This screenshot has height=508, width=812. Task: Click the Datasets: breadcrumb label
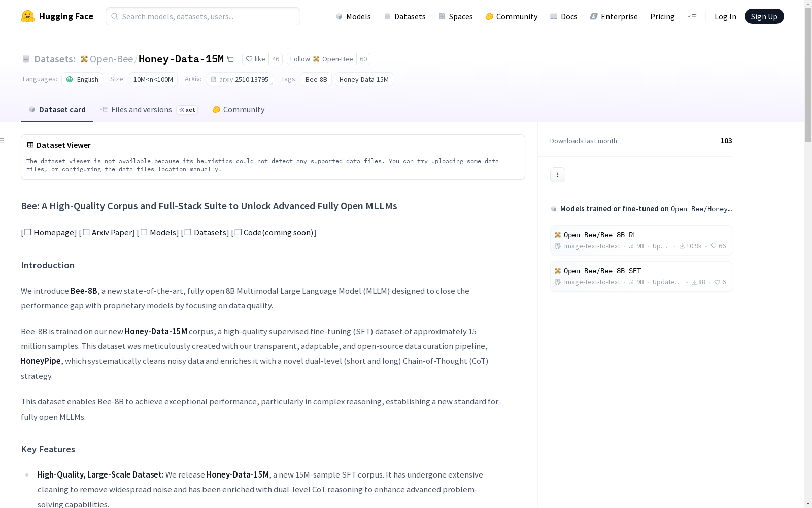pyautogui.click(x=54, y=59)
